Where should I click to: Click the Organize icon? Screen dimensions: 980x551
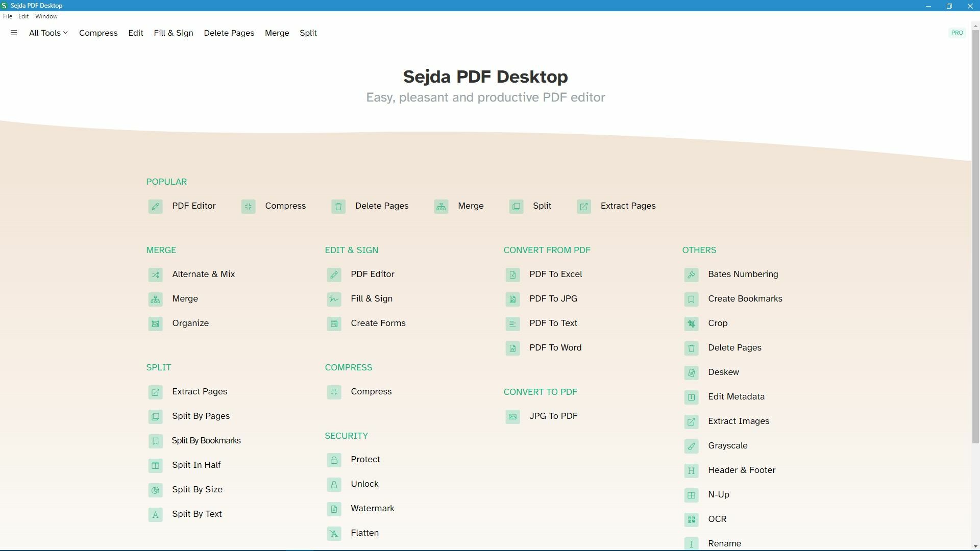point(156,324)
